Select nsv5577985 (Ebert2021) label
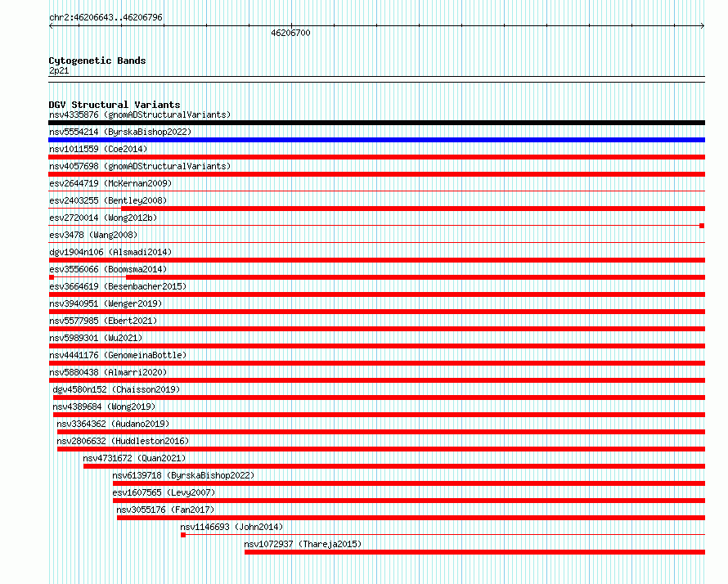The width and height of the screenshot is (728, 584). [x=103, y=321]
